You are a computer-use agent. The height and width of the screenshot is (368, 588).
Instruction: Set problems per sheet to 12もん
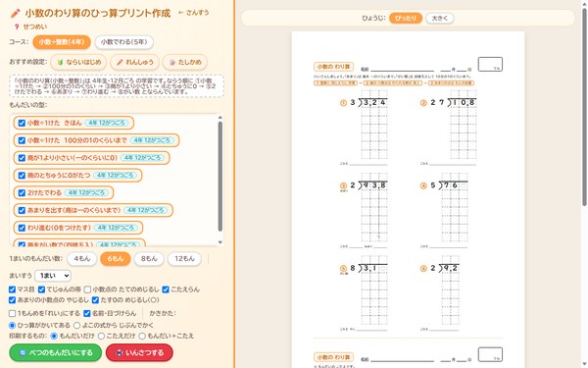click(x=184, y=259)
